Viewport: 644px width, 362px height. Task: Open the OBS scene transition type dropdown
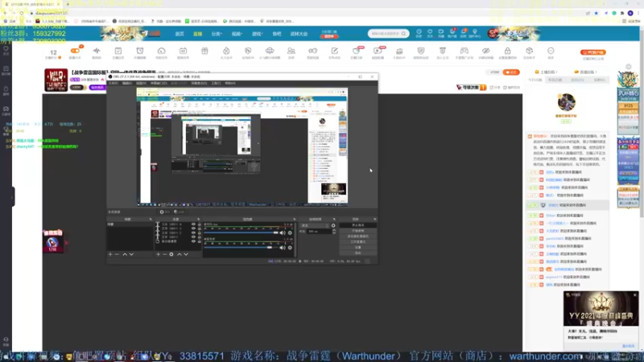tap(315, 225)
